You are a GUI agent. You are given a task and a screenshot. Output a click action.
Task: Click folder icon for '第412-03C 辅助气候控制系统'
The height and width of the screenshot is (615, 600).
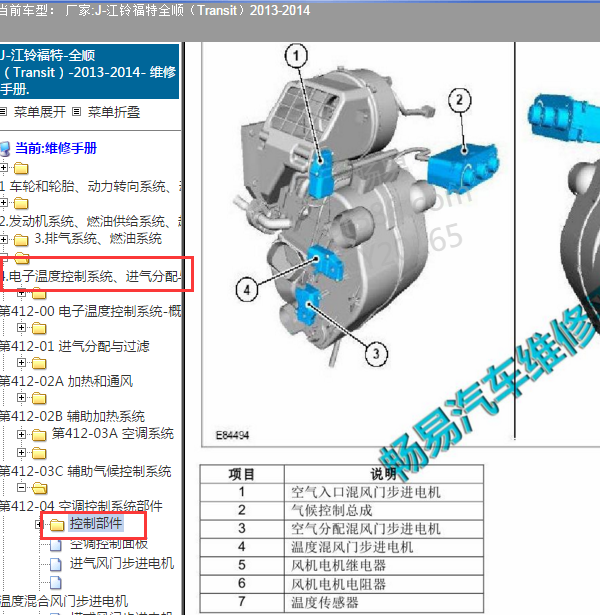click(39, 453)
